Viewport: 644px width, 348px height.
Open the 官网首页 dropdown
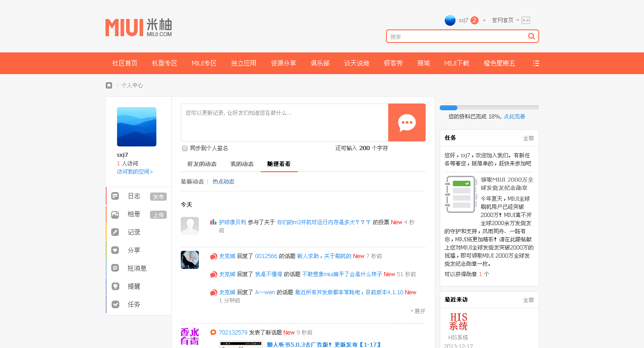click(506, 20)
